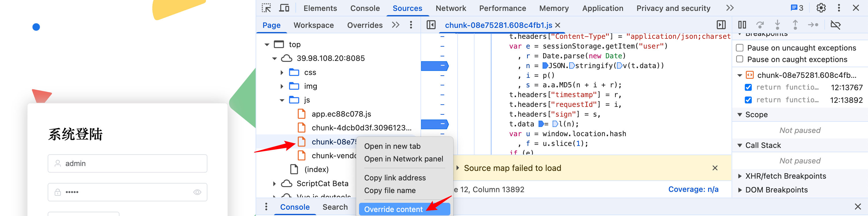Switch to the Console tab in top bar
Viewport: 868px width, 216px height.
pyautogui.click(x=364, y=8)
